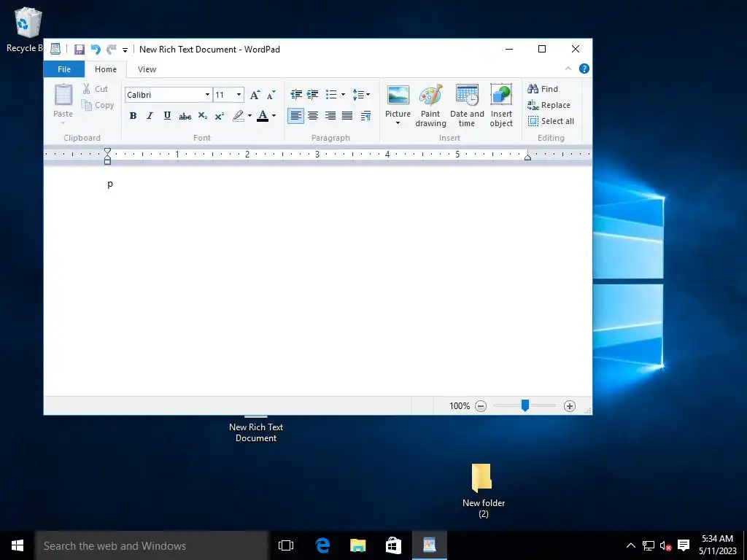Screen dimensions: 747x560
Task: Insert a Picture
Action: click(x=398, y=101)
